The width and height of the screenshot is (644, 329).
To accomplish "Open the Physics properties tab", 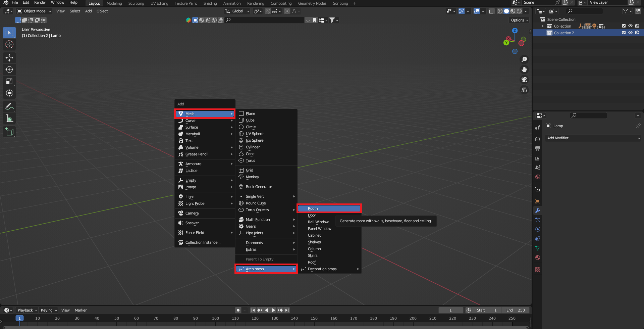I will pos(538,229).
